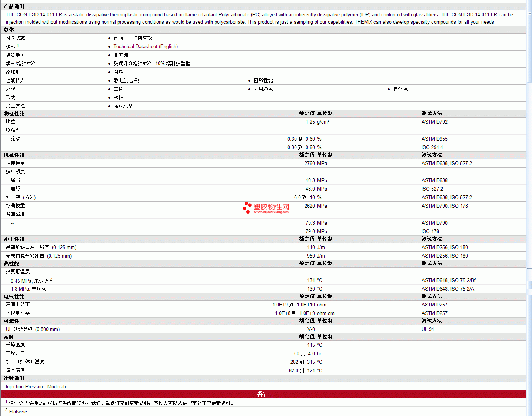Select the 体积电阻率 row label
Image resolution: width=532 pixels, height=416 pixels.
[18, 313]
